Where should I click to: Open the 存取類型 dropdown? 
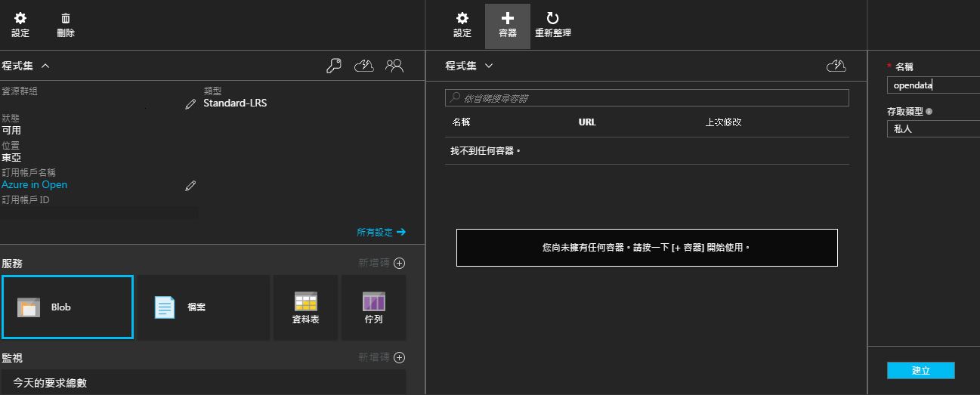[x=933, y=129]
